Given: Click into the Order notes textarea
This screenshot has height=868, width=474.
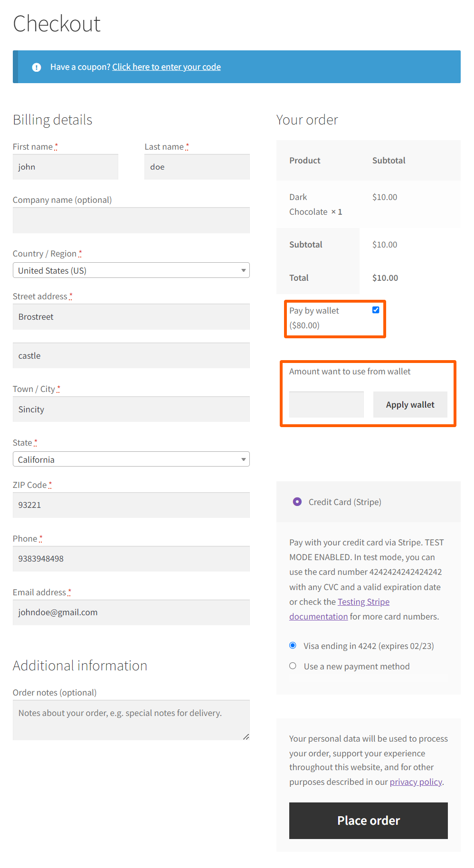Looking at the screenshot, I should [131, 720].
